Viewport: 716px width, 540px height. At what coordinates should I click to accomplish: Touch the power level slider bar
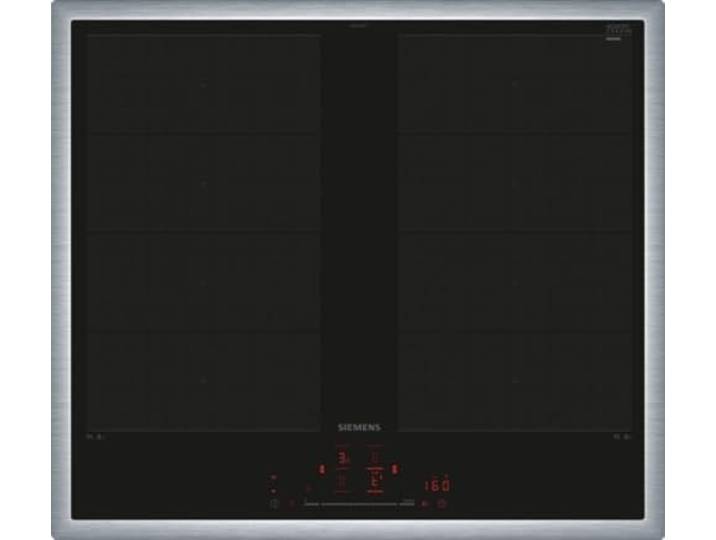coord(359,504)
